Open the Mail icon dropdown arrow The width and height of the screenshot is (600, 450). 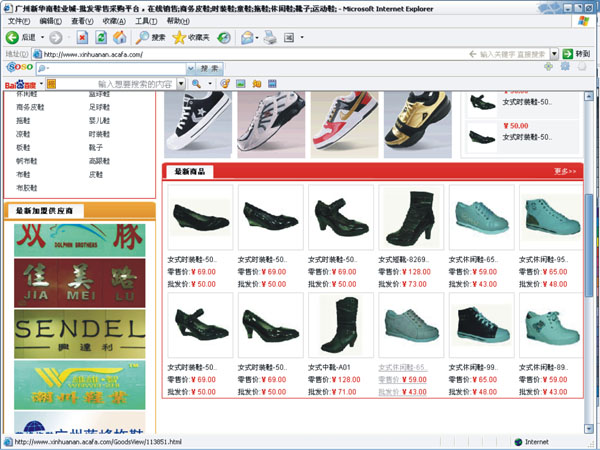(x=257, y=38)
